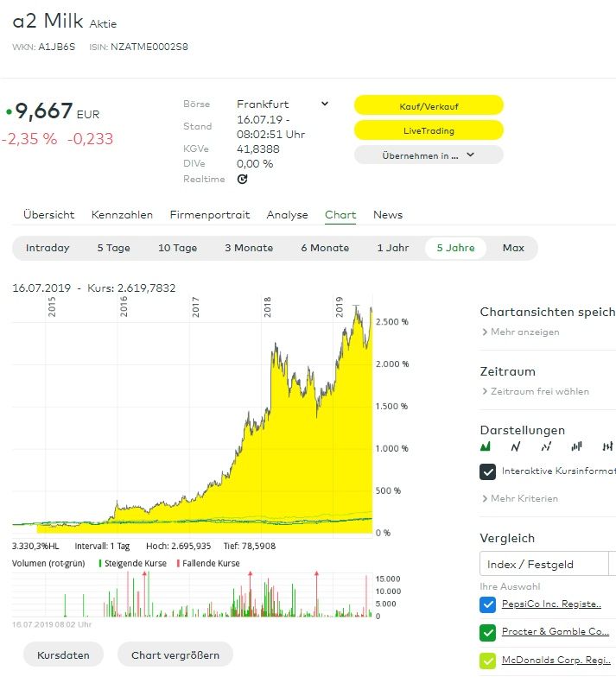
Task: Click the KGVe value 41,8388
Action: pyautogui.click(x=258, y=149)
